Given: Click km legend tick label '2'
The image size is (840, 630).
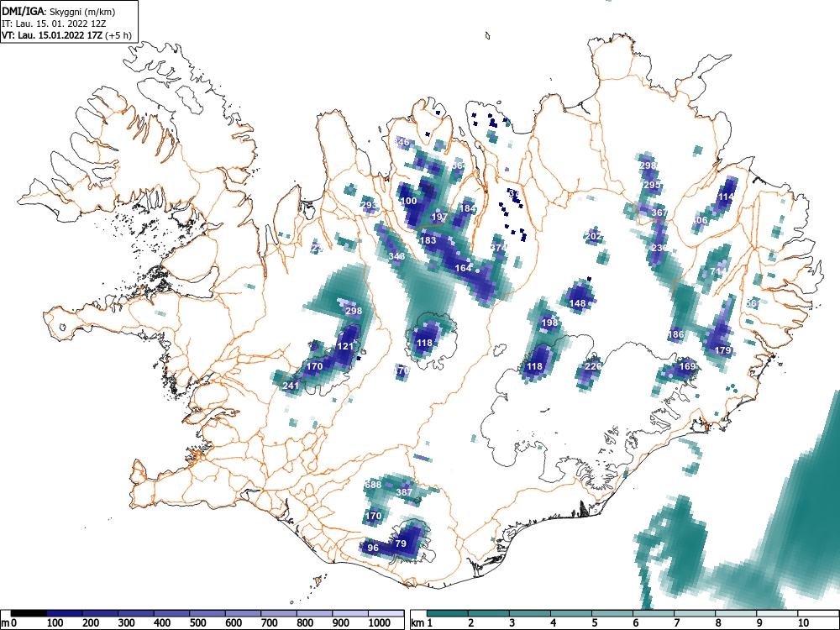Looking at the screenshot, I should [471, 623].
